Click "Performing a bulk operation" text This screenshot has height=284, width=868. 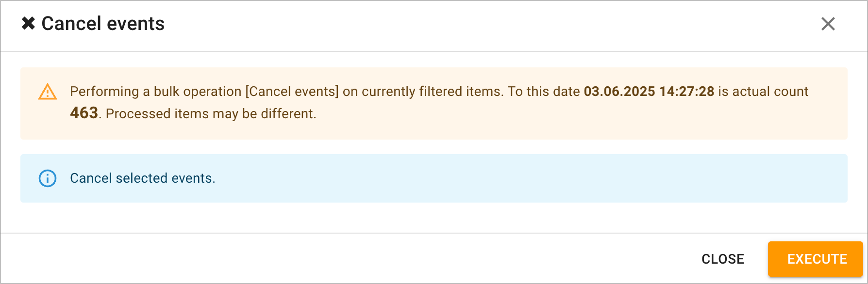coord(155,91)
